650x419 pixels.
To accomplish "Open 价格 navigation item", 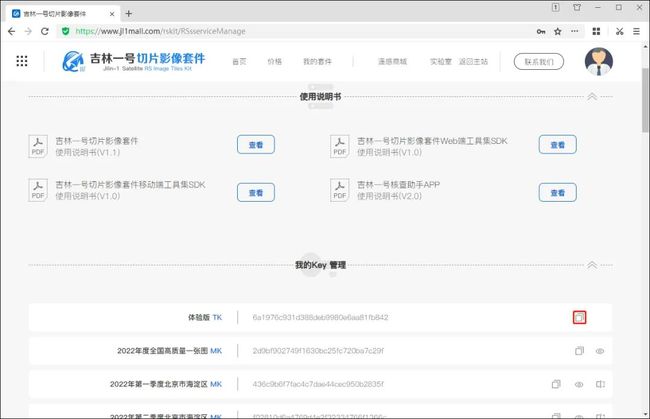I will (x=274, y=61).
